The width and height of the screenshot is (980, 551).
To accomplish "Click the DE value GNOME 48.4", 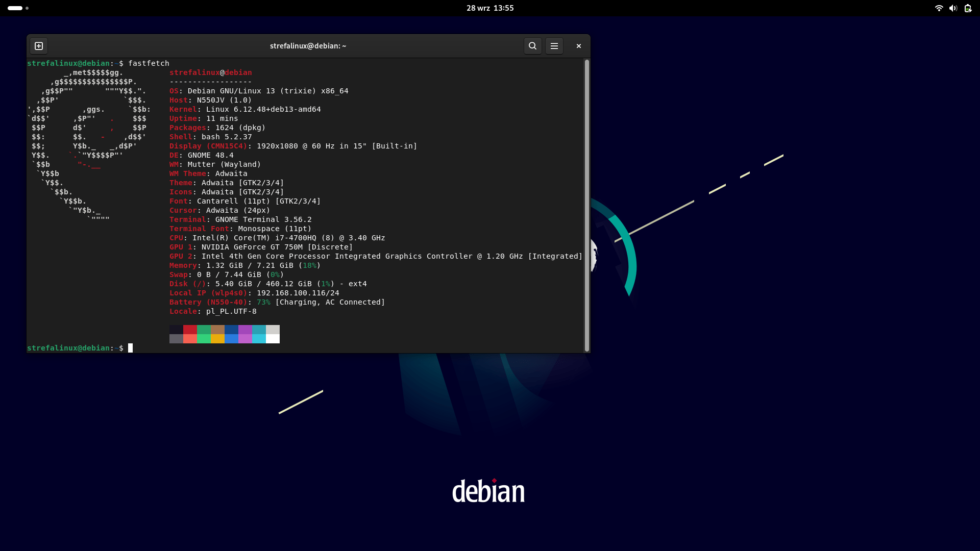I will point(211,155).
